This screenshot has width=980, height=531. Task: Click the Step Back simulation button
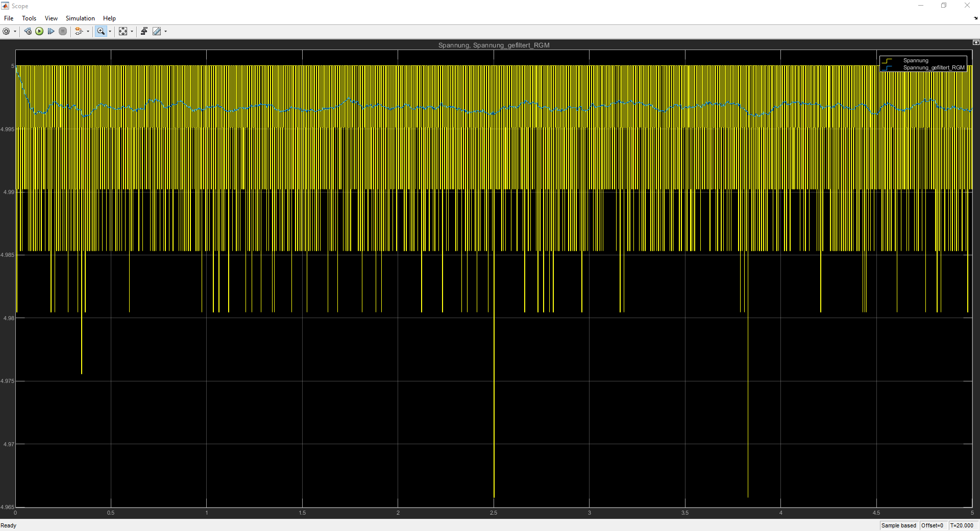tap(28, 31)
